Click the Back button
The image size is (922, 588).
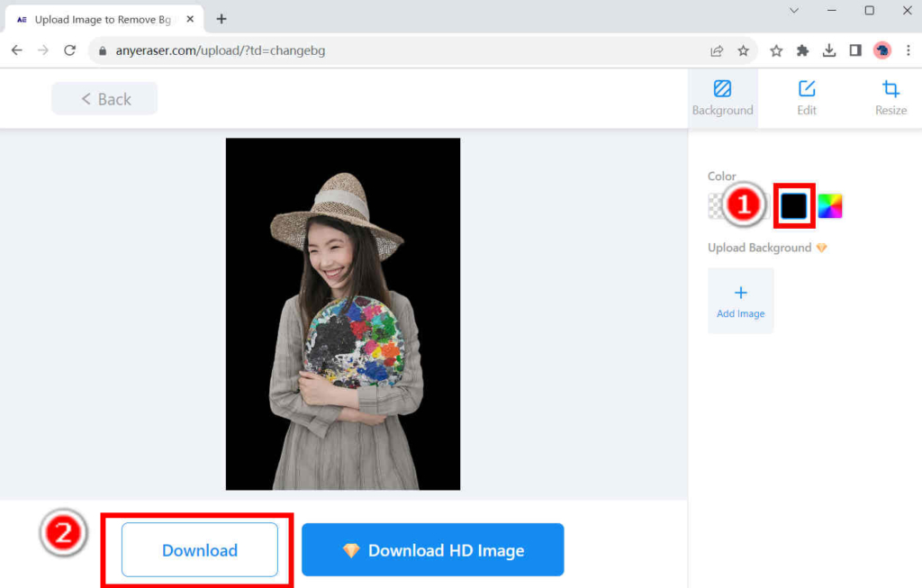click(x=104, y=98)
